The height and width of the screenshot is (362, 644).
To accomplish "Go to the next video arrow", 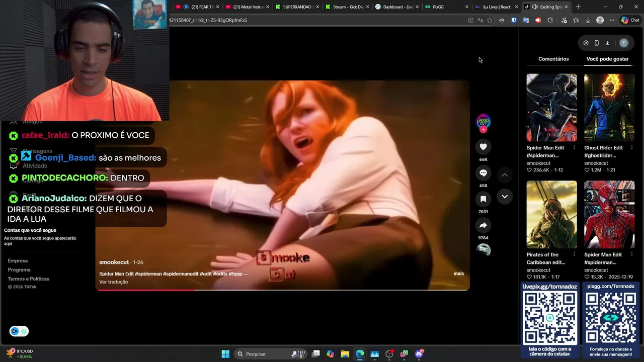I will point(505,197).
